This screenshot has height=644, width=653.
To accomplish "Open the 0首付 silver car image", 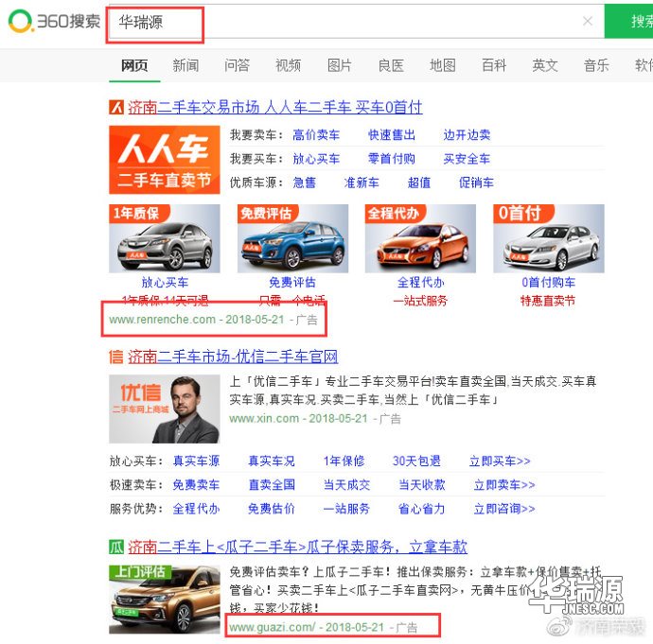I will [549, 238].
